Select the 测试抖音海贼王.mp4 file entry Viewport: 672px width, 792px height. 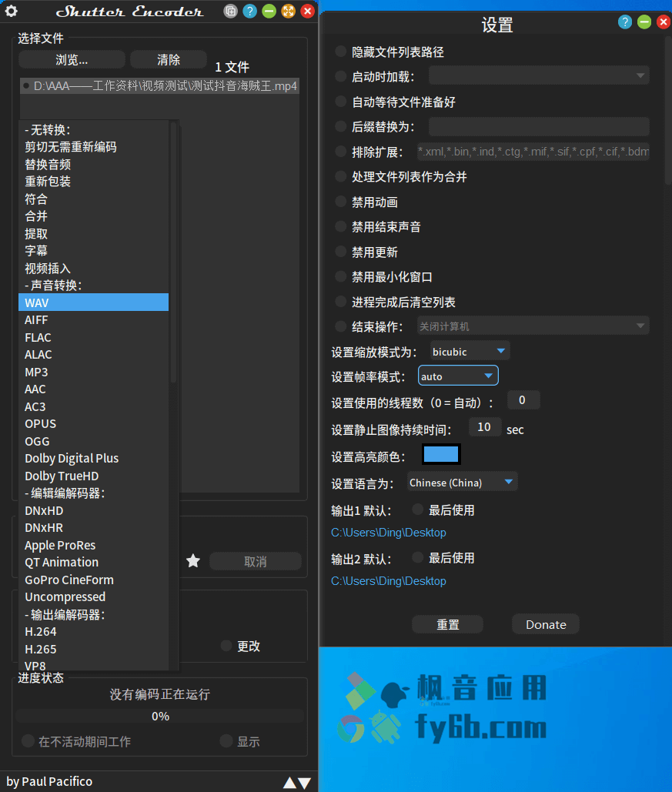pos(159,86)
